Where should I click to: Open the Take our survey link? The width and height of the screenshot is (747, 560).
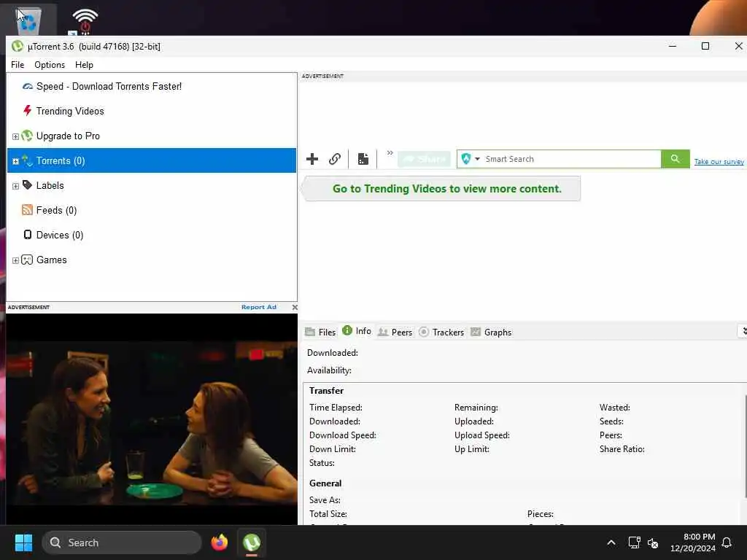(x=719, y=162)
